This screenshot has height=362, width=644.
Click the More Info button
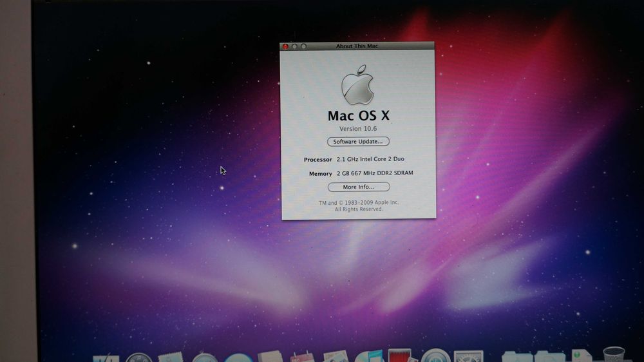(x=359, y=187)
